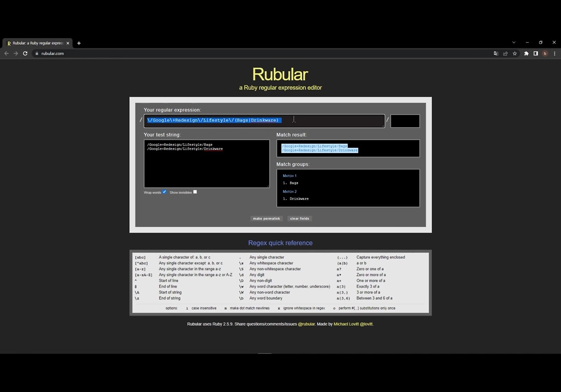Open the Michael Lovitt footer link
Image resolution: width=561 pixels, height=392 pixels.
coord(346,324)
